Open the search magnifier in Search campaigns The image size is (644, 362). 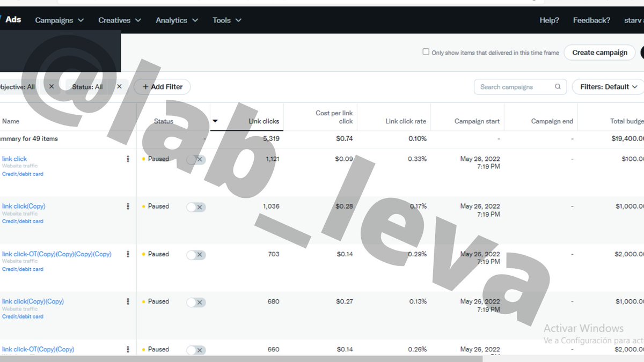(558, 86)
